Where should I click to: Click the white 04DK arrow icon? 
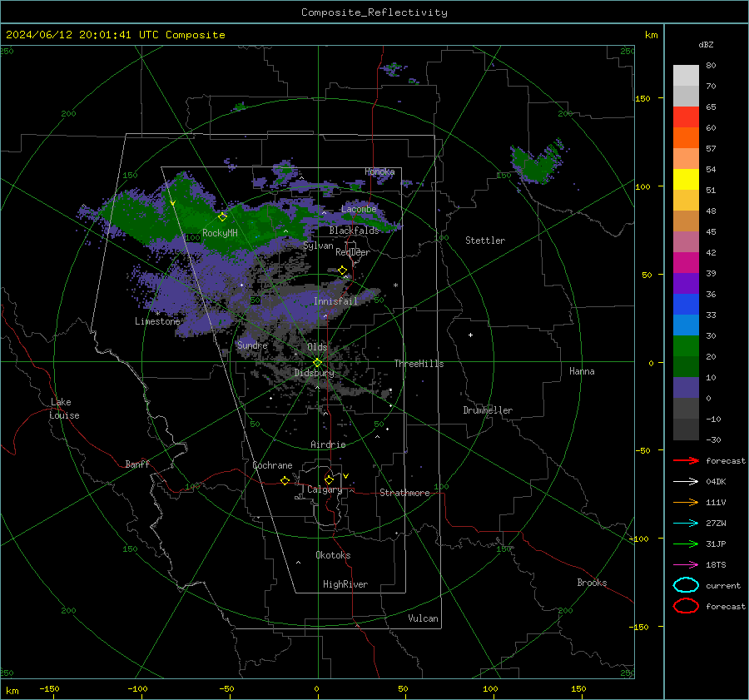(686, 481)
